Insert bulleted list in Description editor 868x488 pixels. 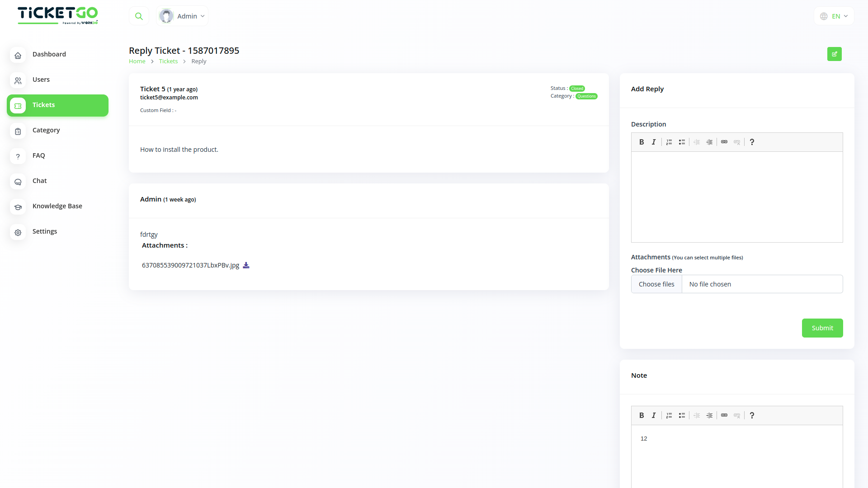(682, 142)
